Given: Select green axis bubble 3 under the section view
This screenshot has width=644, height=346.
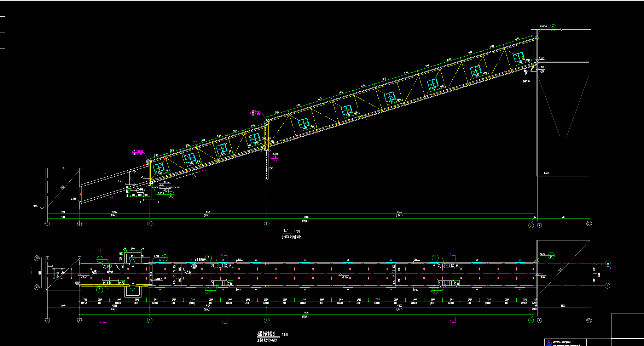Looking at the screenshot, I should point(531,226).
